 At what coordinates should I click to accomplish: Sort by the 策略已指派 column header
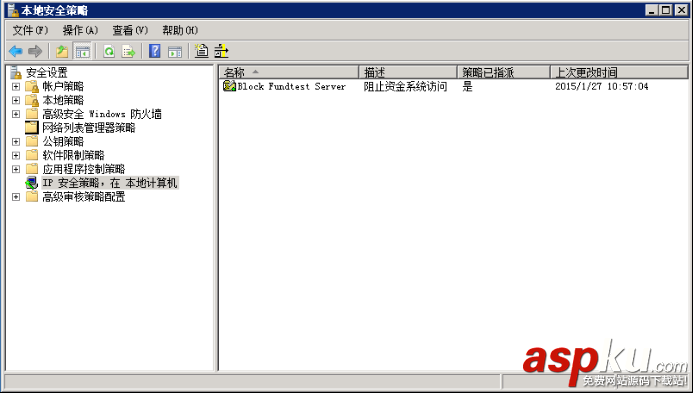(x=504, y=72)
